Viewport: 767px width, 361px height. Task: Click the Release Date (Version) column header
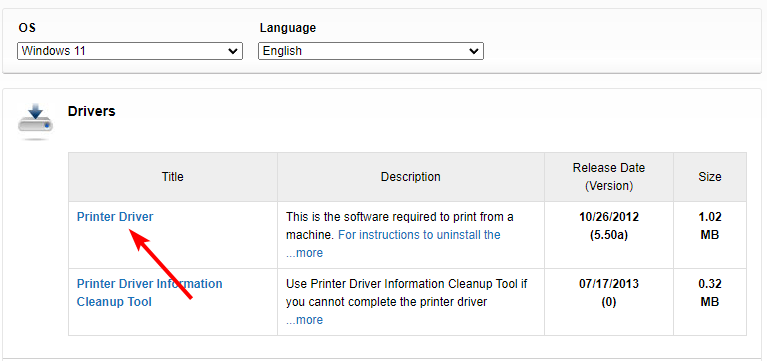[609, 177]
